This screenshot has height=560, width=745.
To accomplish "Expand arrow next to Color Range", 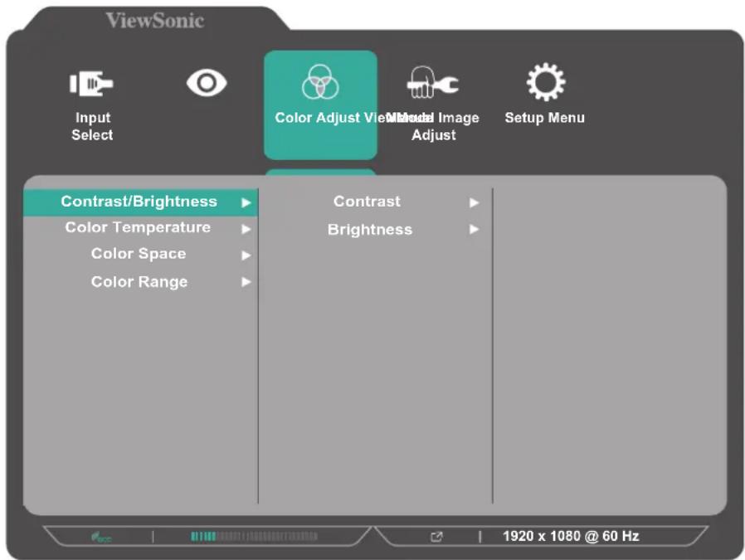I will pyautogui.click(x=246, y=282).
